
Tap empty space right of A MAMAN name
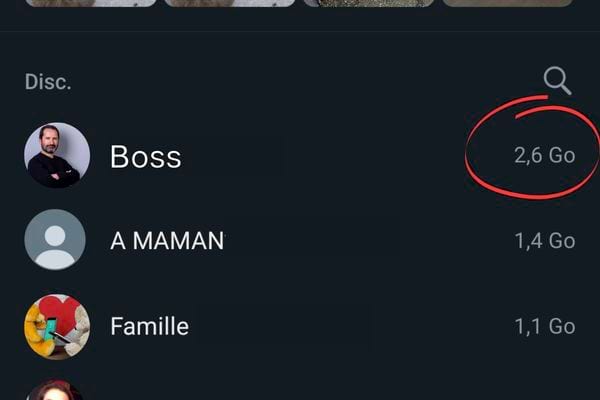(x=360, y=241)
